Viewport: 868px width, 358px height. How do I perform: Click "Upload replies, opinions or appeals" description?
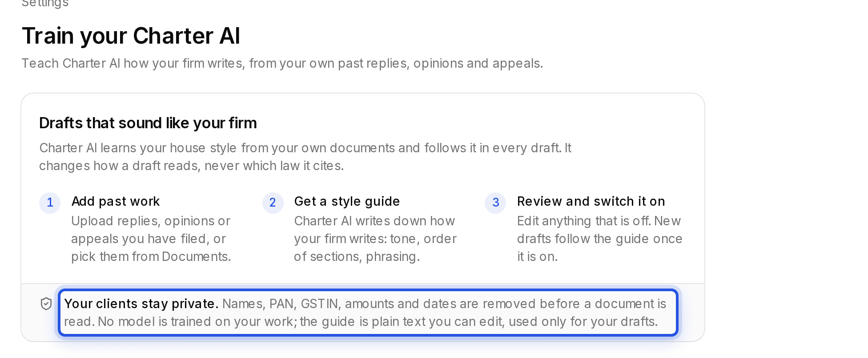pyautogui.click(x=151, y=239)
